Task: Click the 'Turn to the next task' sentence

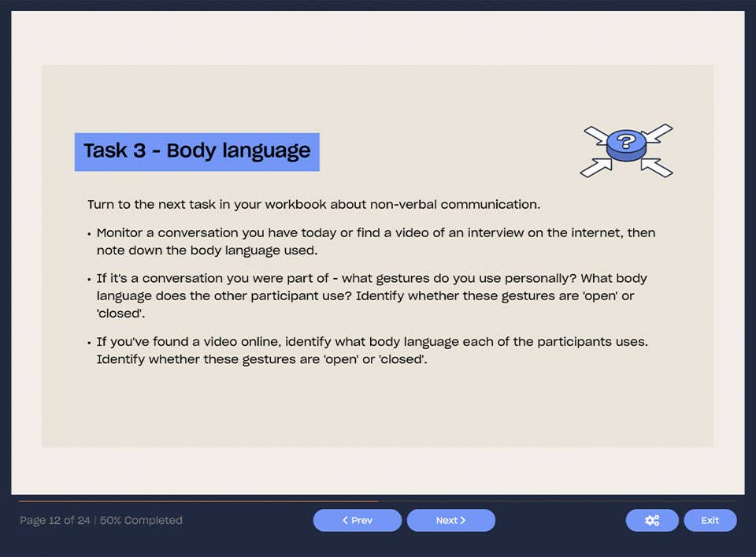Action: tap(314, 205)
